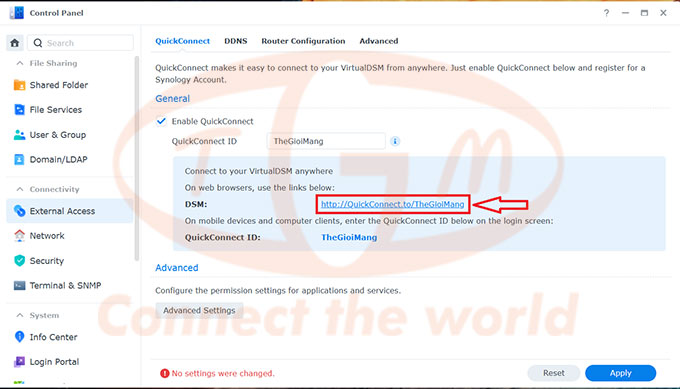Click the Domain/LDAP icon
This screenshot has width=680, height=389.
pos(20,160)
